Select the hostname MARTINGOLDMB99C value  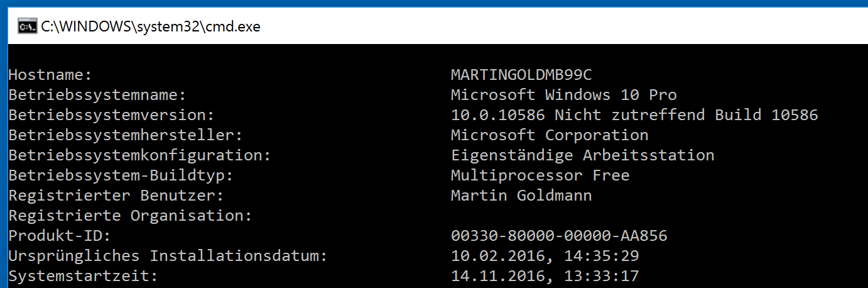coord(521,75)
